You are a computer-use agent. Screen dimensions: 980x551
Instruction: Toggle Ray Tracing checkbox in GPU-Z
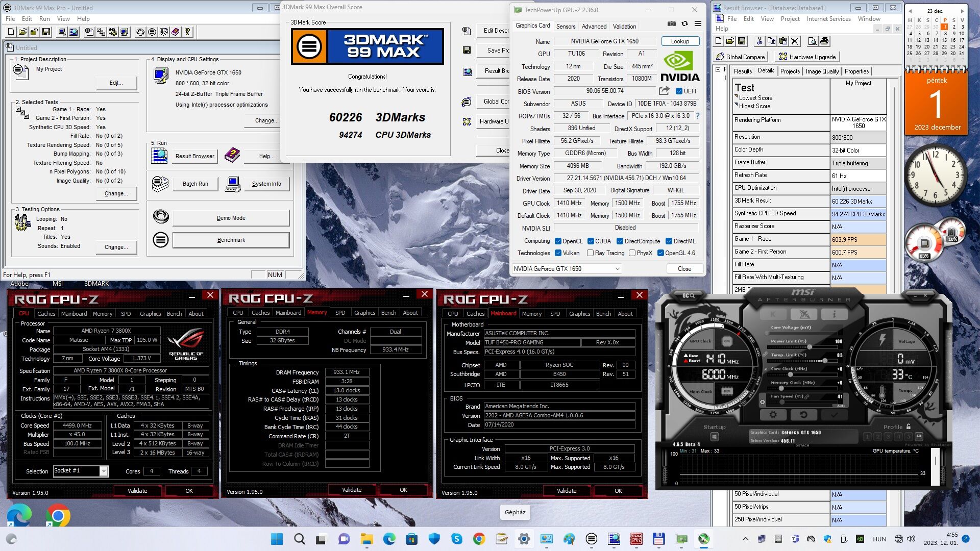point(590,253)
